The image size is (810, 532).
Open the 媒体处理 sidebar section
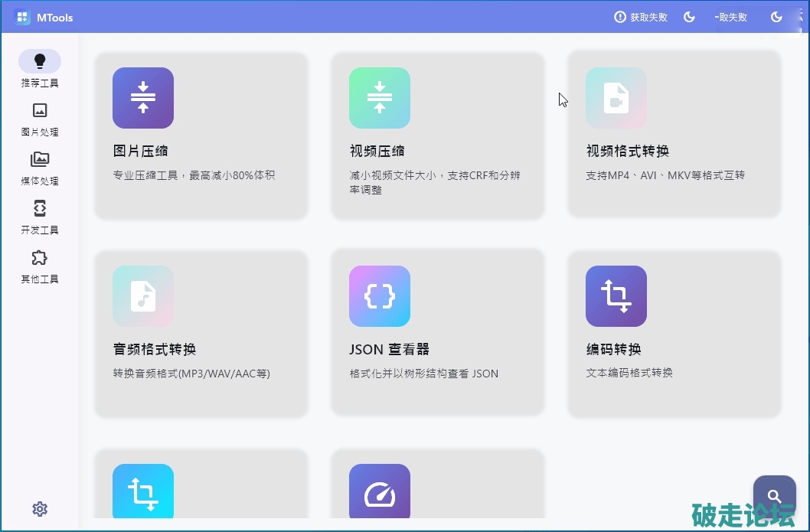pyautogui.click(x=40, y=168)
